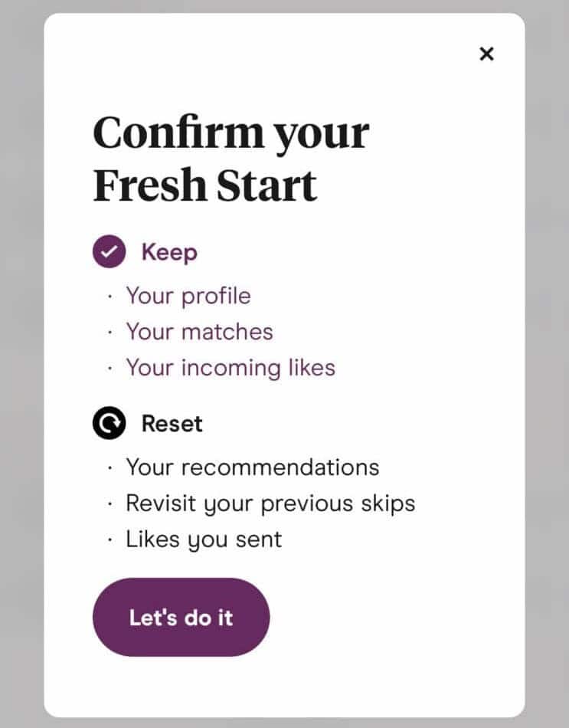Click the Confirm your Fresh Start title
Screen dimensions: 569x728
click(x=231, y=157)
